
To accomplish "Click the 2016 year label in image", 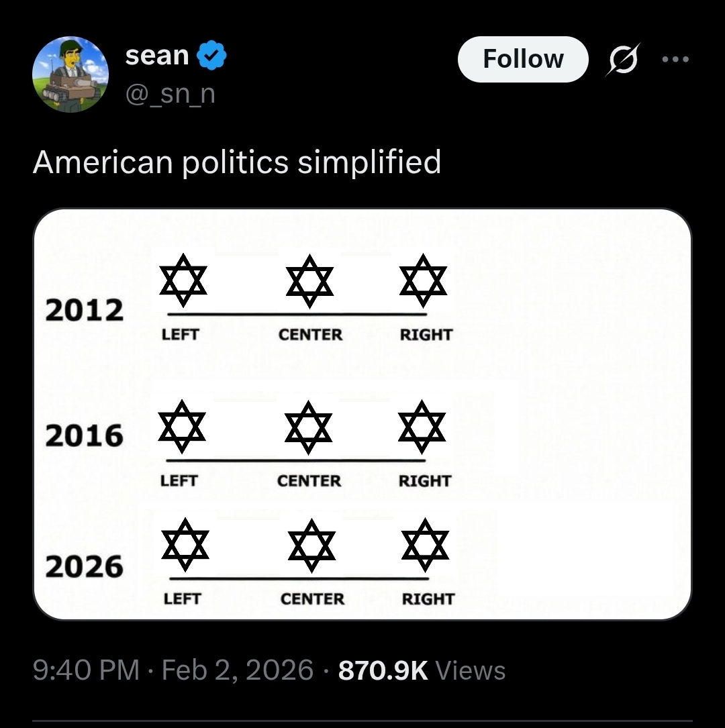I will click(x=85, y=436).
